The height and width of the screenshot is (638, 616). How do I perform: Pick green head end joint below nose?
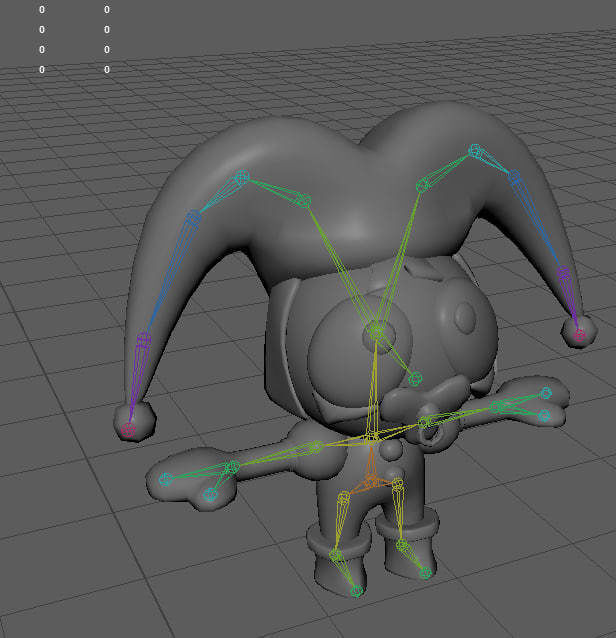coord(415,379)
